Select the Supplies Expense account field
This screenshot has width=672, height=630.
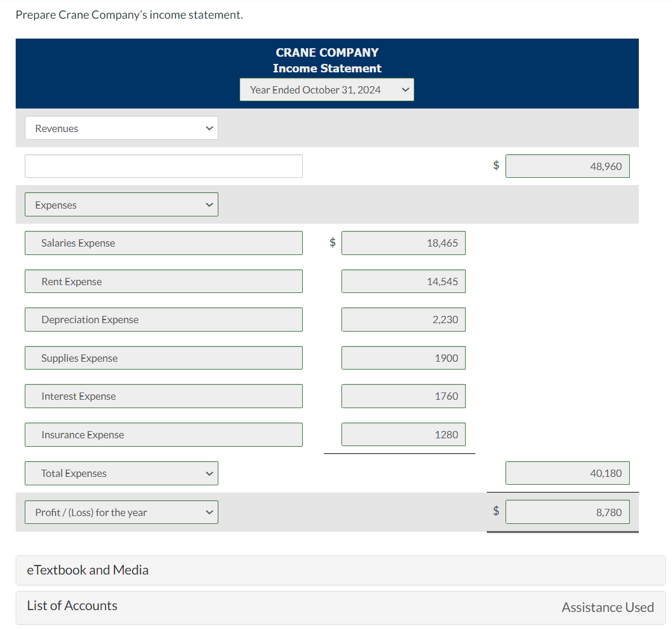(163, 358)
